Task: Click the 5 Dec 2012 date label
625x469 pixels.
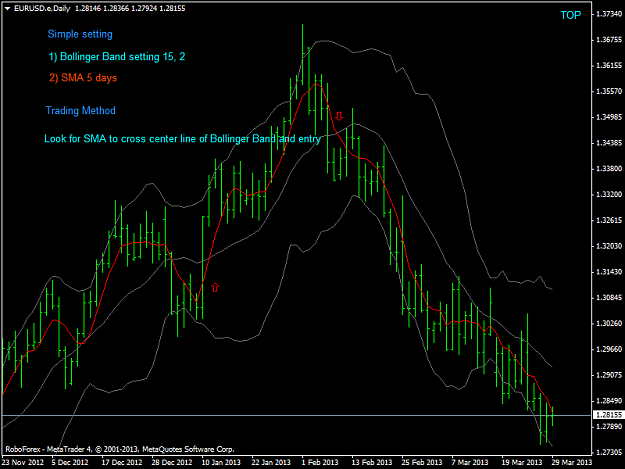Action: 70,462
